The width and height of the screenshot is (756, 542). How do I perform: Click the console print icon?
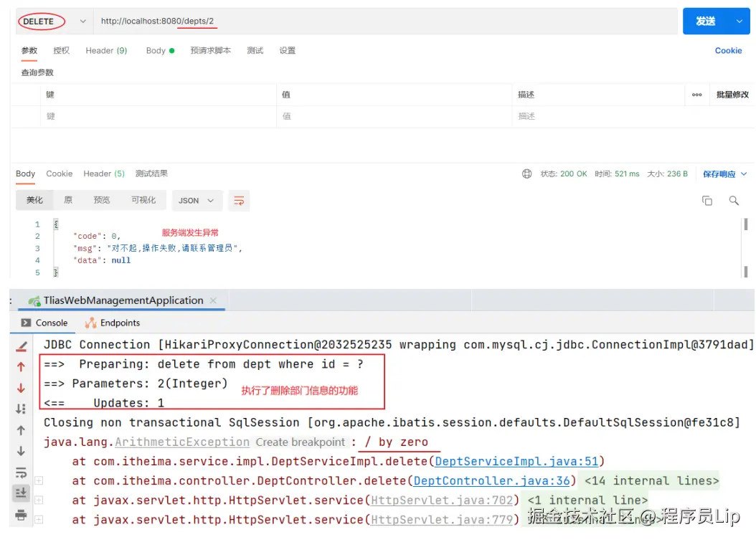(x=22, y=515)
